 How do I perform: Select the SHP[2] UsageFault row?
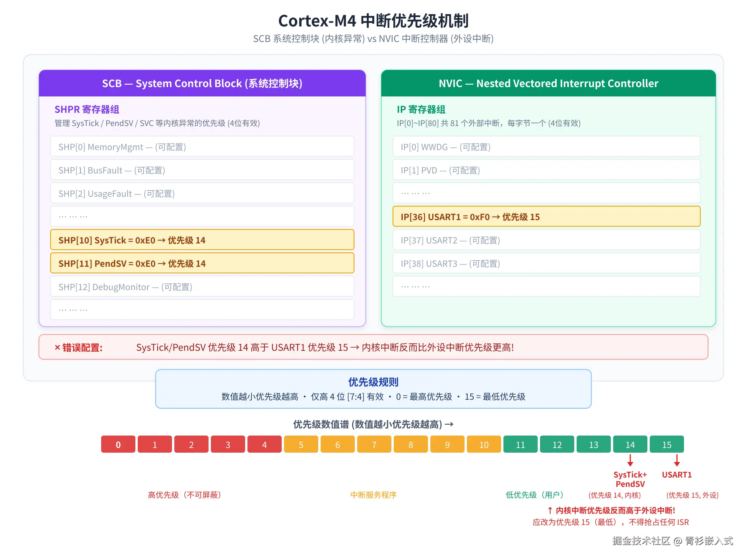point(202,193)
